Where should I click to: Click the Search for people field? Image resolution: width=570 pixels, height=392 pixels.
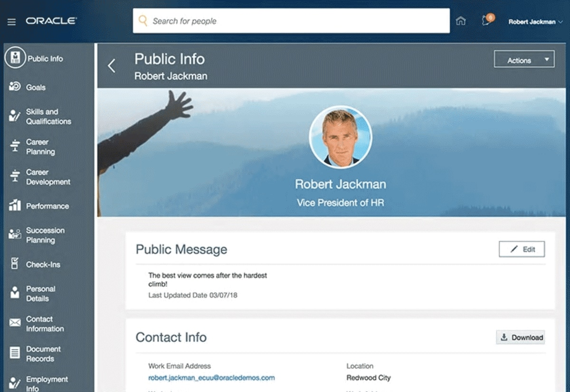coord(291,21)
